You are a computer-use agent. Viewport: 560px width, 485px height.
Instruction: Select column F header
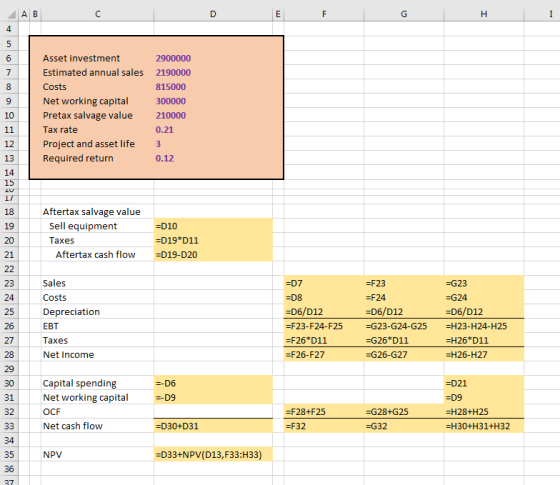(x=324, y=14)
